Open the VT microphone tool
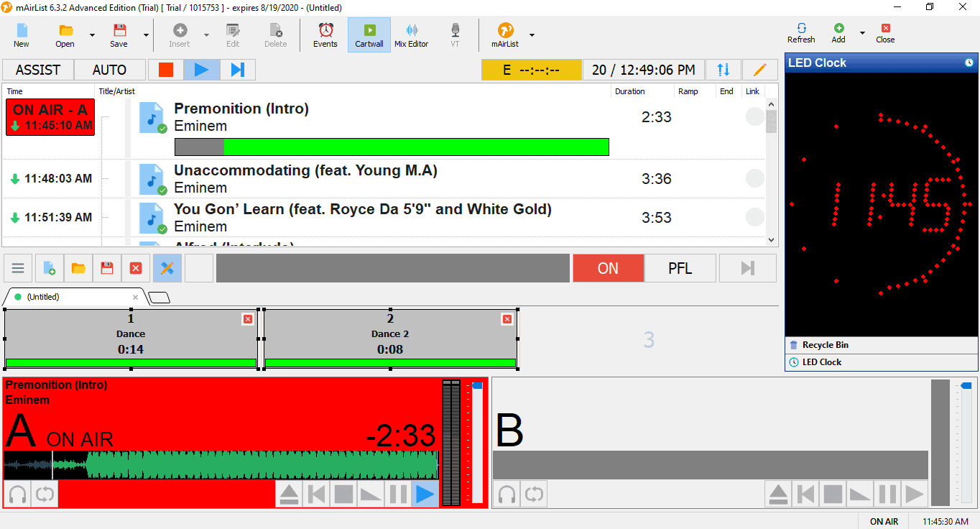The height and width of the screenshot is (529, 980). click(455, 34)
